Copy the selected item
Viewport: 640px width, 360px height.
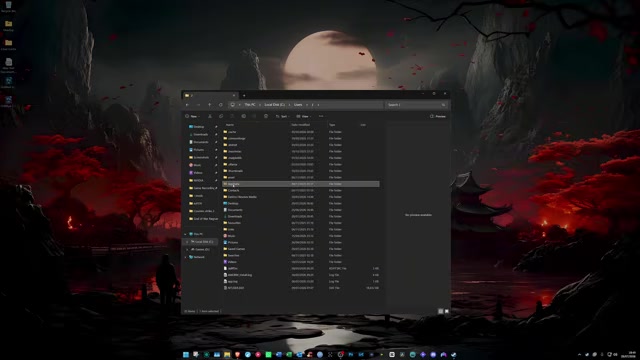[x=221, y=116]
